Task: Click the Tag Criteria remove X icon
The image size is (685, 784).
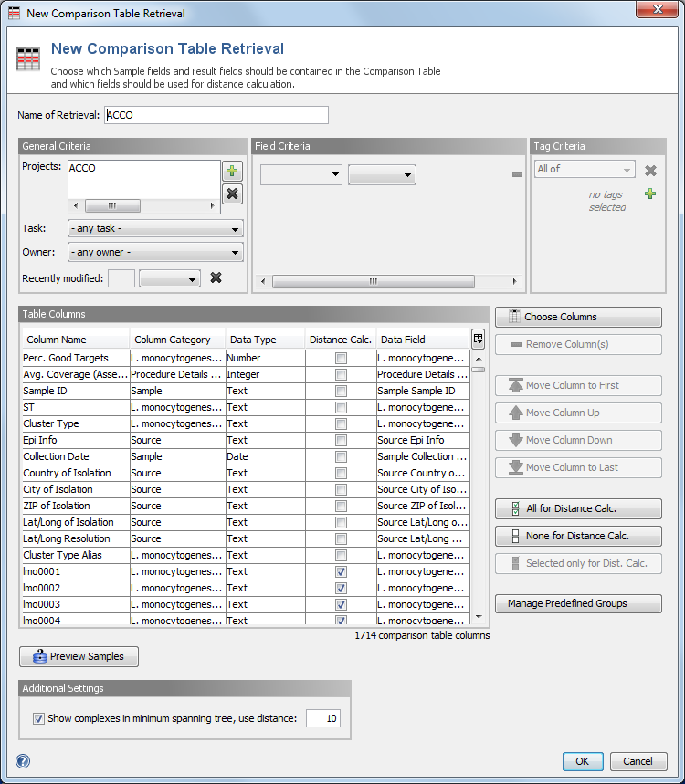Action: [650, 170]
